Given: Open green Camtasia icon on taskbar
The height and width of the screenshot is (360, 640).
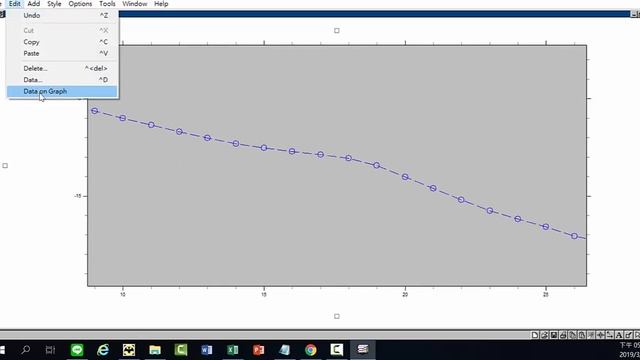Looking at the screenshot, I should point(181,350).
